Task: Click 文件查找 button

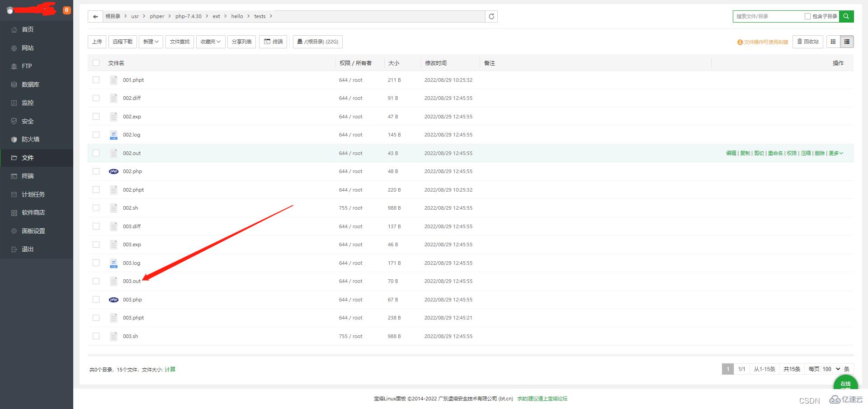Action: coord(179,42)
